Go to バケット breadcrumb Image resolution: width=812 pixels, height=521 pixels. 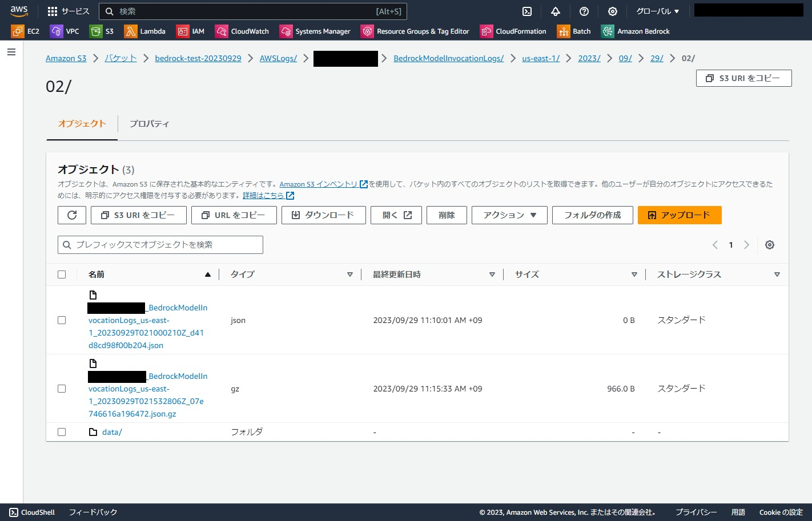(x=120, y=58)
